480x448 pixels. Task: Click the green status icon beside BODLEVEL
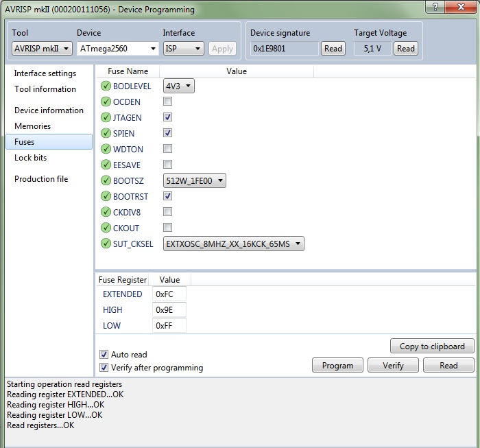pyautogui.click(x=106, y=86)
